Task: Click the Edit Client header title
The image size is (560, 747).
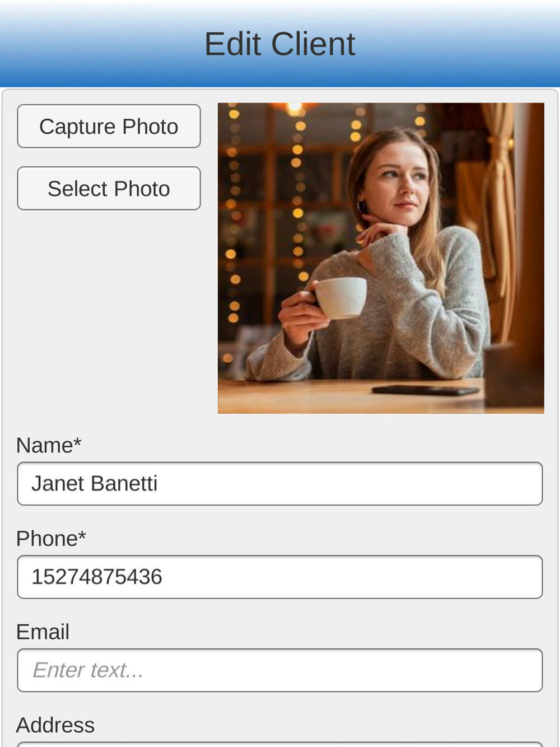Action: 279,44
